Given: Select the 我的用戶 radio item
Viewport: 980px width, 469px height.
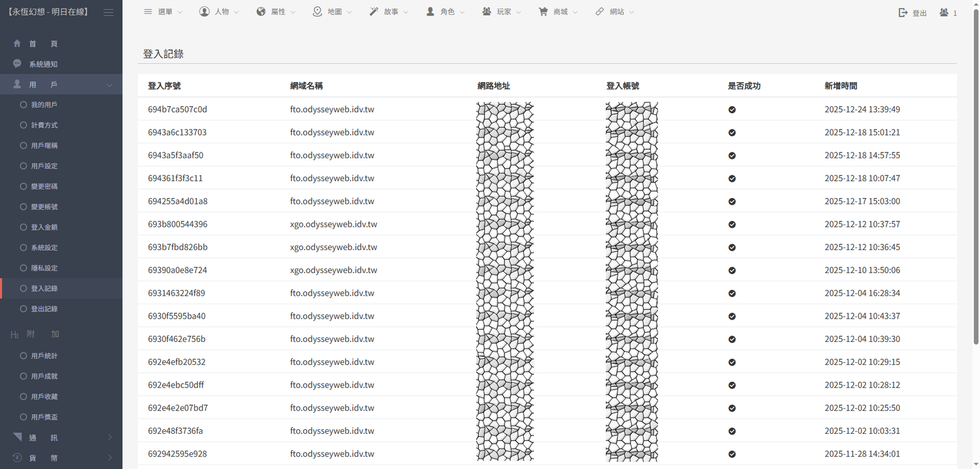Looking at the screenshot, I should (x=44, y=105).
